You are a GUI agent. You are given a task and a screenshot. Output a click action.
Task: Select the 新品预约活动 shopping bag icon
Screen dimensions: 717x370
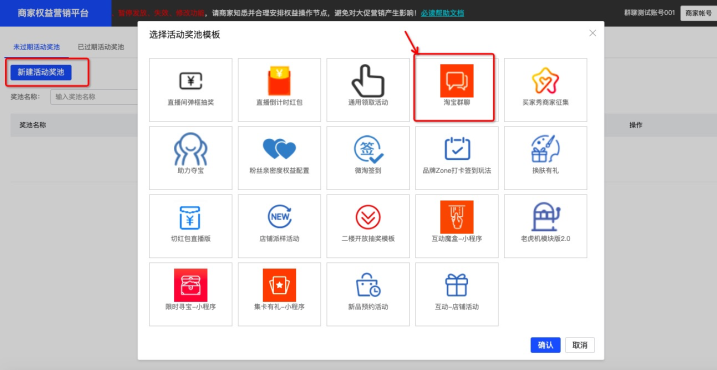[368, 285]
